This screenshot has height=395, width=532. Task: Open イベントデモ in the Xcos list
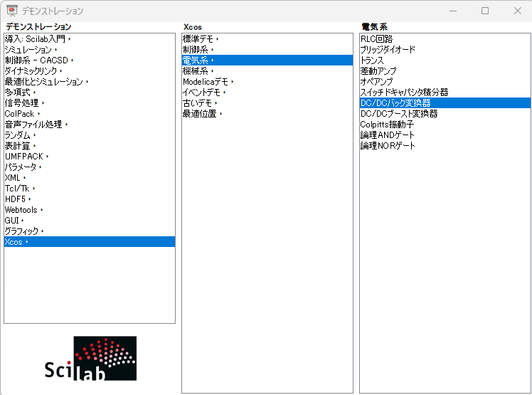click(267, 92)
